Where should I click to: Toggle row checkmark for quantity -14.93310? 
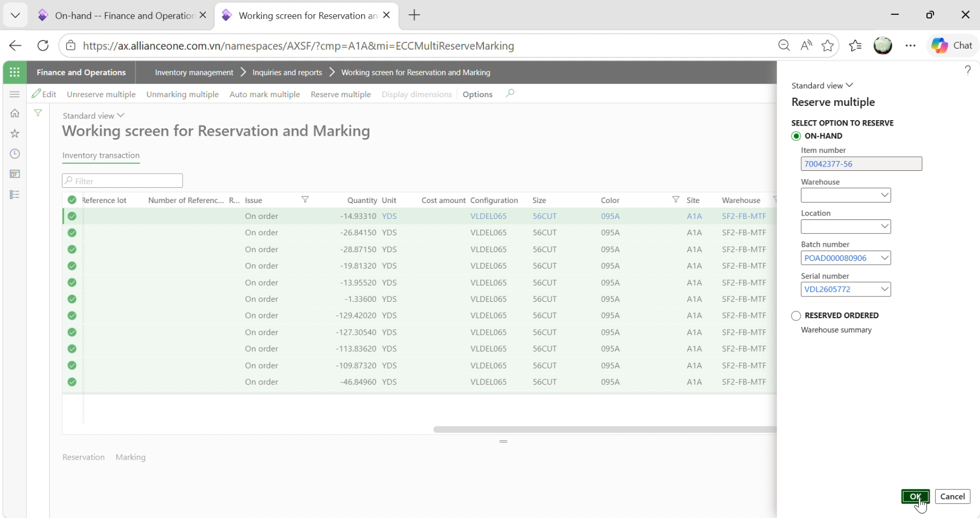(x=72, y=216)
